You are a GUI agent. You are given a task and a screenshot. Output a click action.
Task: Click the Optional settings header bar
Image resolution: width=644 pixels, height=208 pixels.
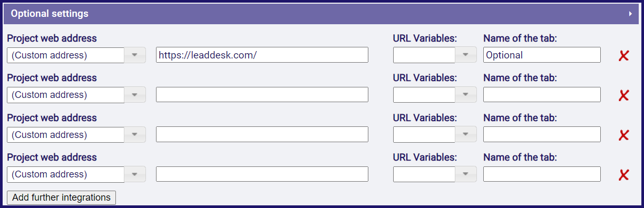click(x=322, y=14)
